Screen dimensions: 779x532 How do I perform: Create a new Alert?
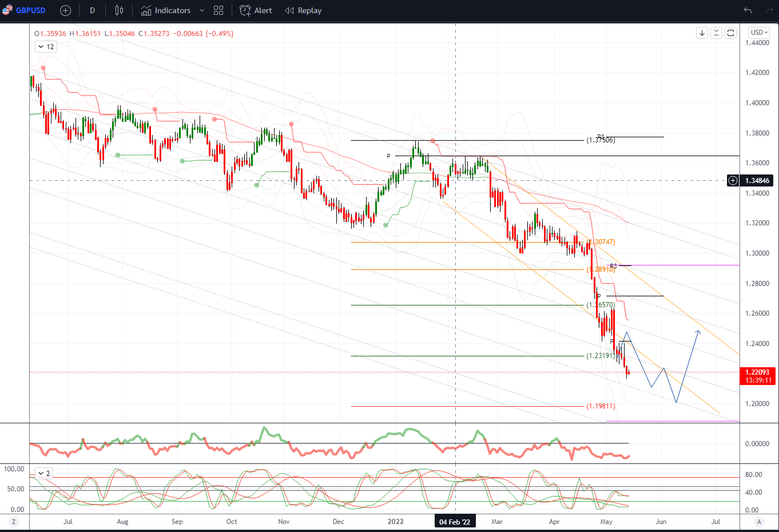pos(256,10)
